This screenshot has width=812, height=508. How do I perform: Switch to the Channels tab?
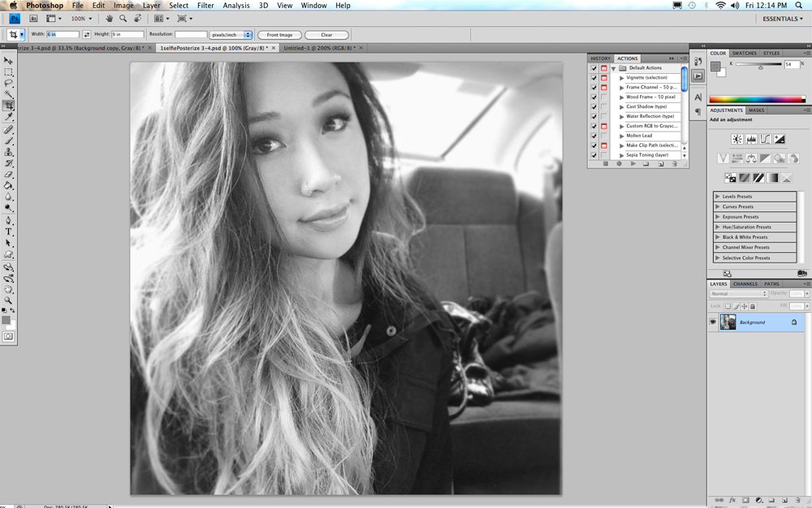[745, 284]
